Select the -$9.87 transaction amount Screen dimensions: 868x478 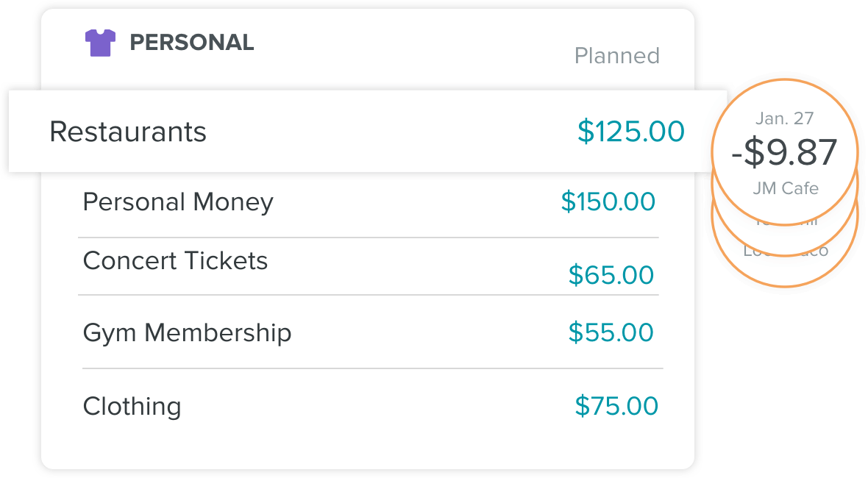coord(784,153)
